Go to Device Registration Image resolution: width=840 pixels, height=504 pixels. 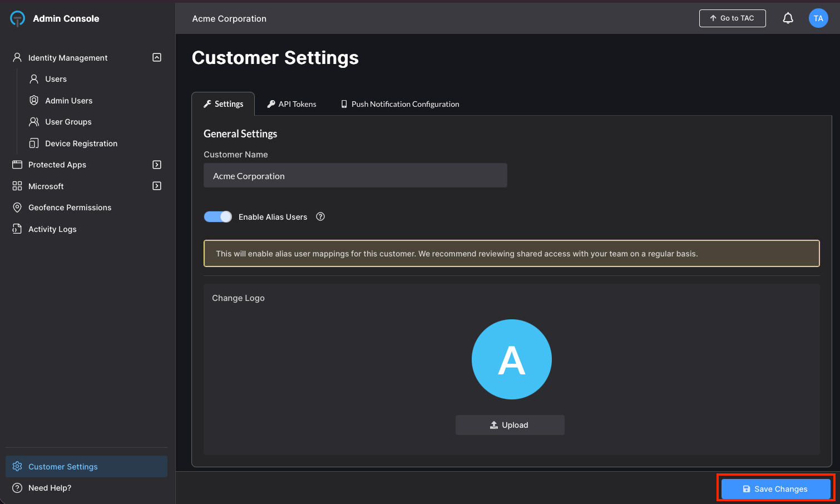(81, 144)
